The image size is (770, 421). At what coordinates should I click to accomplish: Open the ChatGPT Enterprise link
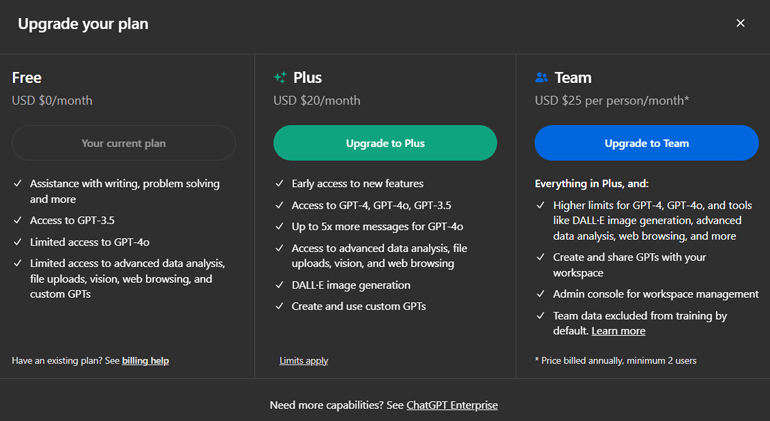(452, 405)
